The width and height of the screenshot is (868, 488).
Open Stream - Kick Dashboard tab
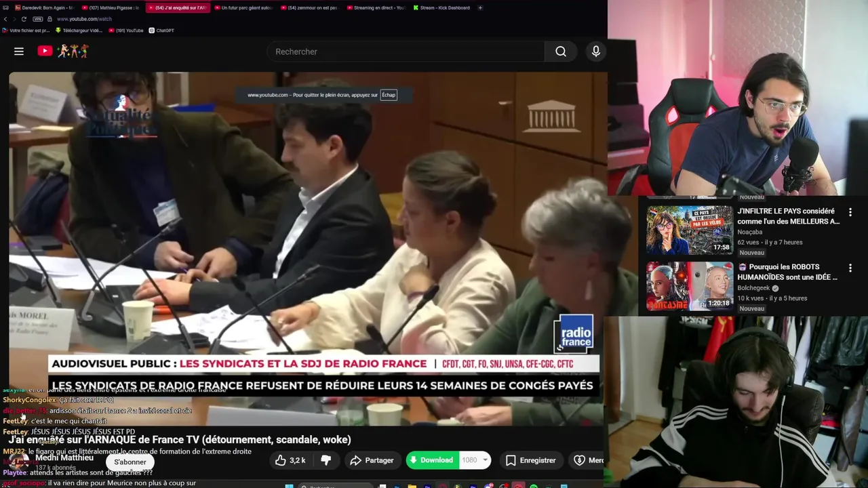coord(441,7)
